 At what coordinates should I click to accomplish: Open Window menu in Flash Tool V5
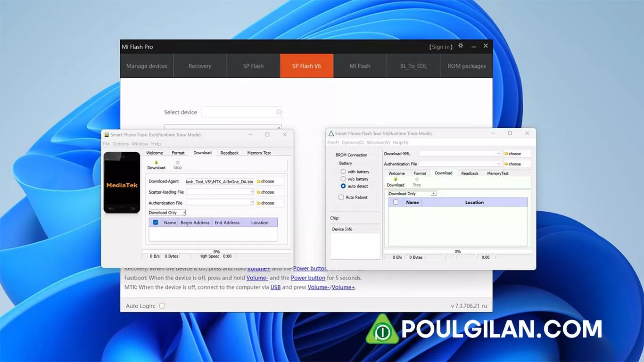tap(140, 144)
